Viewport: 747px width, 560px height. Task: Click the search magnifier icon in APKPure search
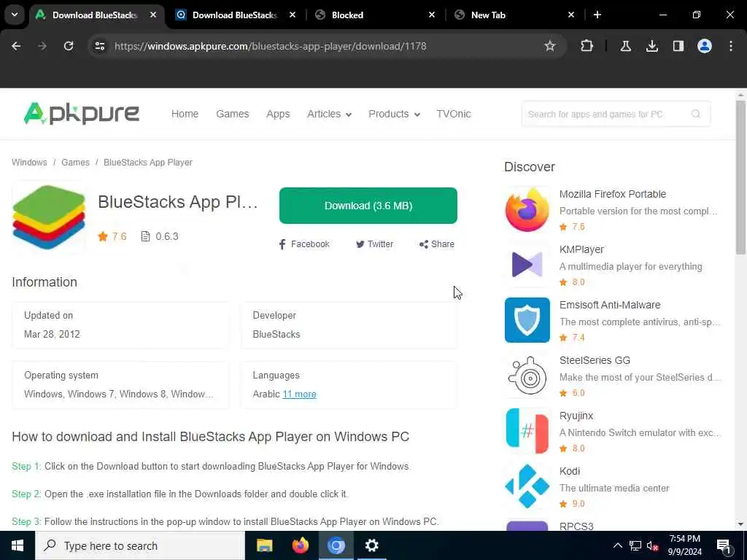tap(695, 114)
